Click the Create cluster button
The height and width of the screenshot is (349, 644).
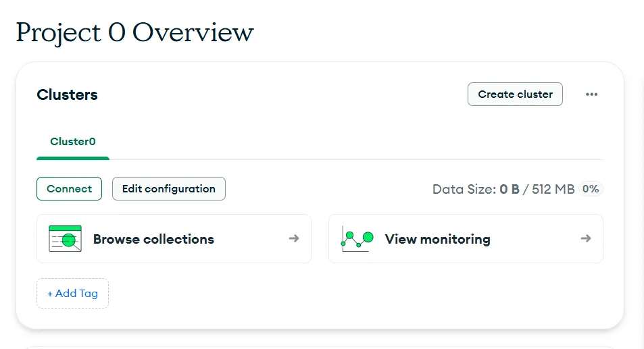(515, 95)
